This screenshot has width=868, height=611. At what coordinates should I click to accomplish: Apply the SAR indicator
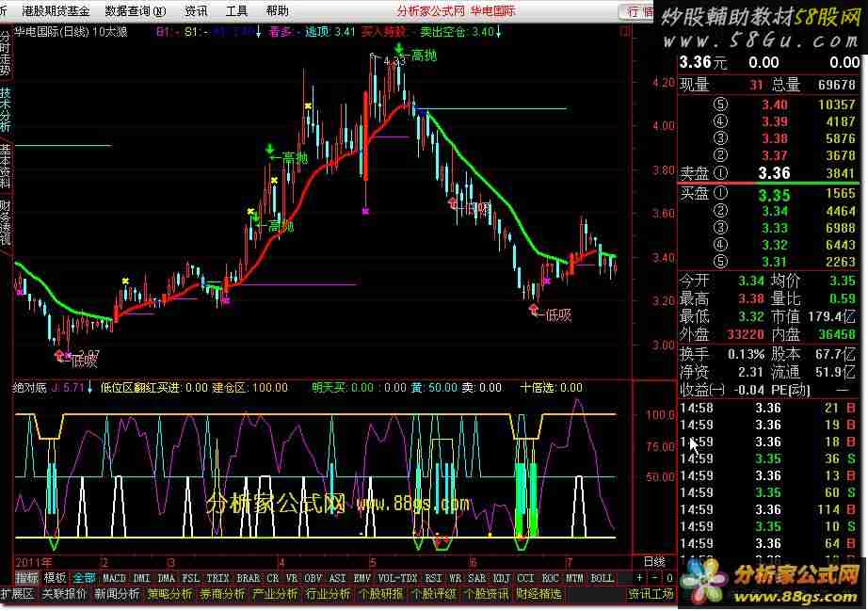[476, 578]
